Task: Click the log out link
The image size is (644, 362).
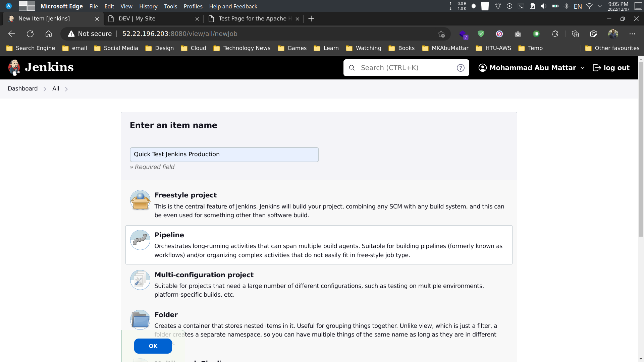Action: (611, 68)
